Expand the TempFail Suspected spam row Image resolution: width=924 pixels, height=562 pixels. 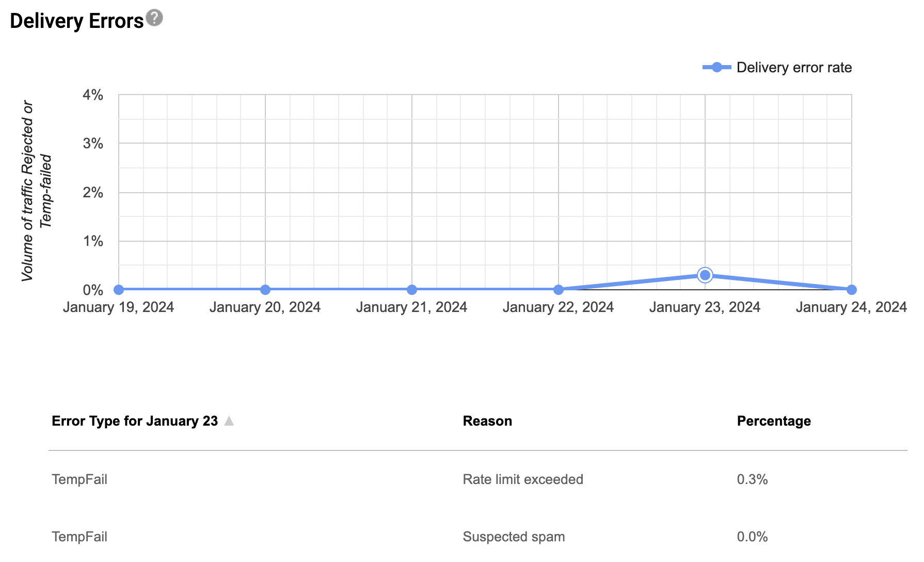pyautogui.click(x=79, y=537)
